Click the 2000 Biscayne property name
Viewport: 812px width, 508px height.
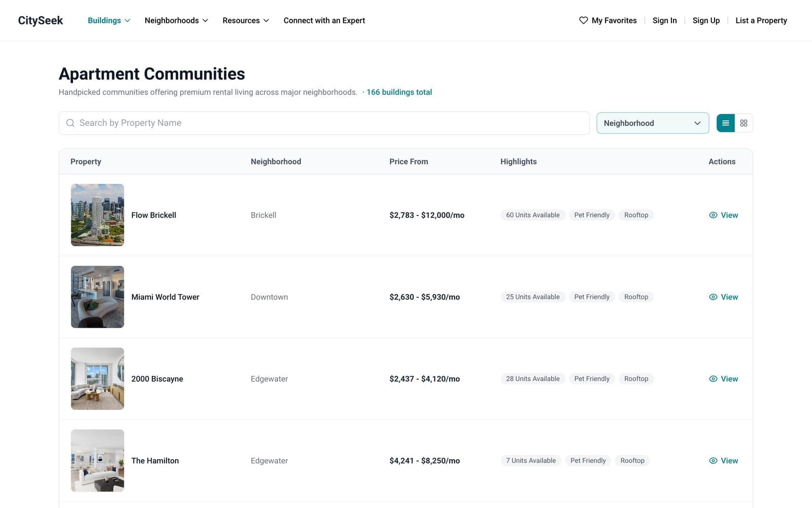(157, 378)
